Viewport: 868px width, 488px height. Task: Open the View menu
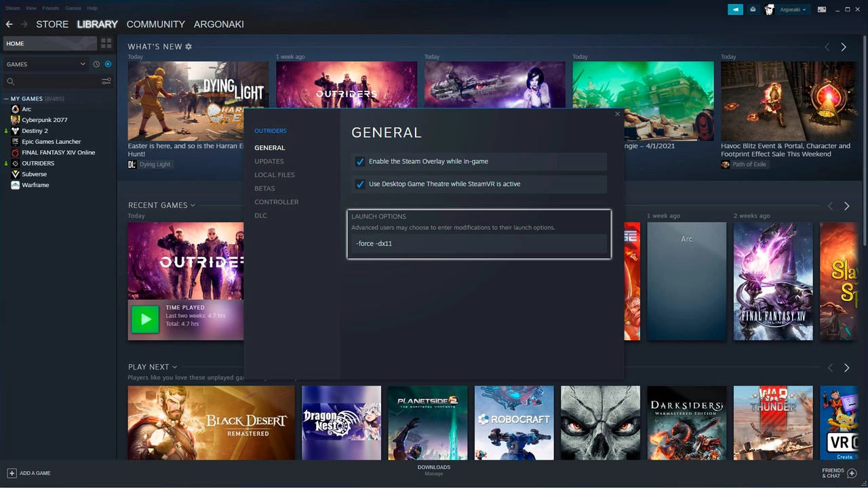tap(31, 8)
